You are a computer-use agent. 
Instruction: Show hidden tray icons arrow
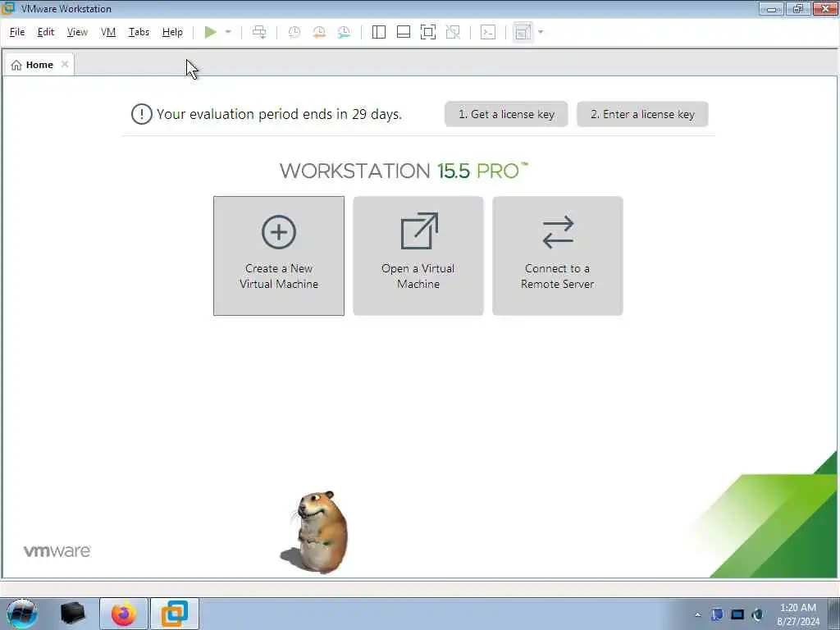[x=697, y=614]
